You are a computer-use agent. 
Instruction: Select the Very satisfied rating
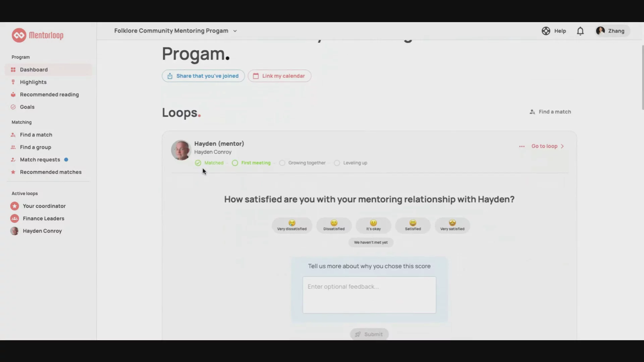pos(452,225)
